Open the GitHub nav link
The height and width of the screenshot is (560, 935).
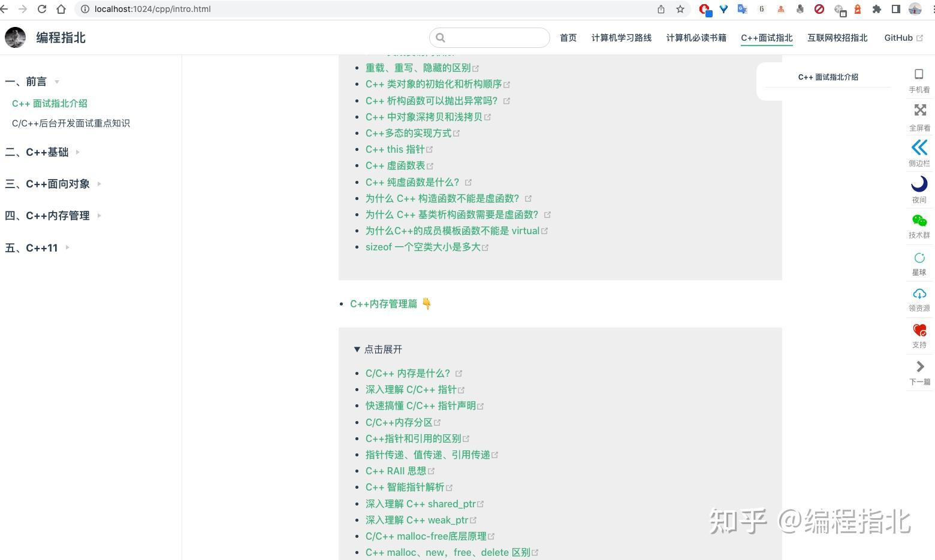pyautogui.click(x=903, y=38)
